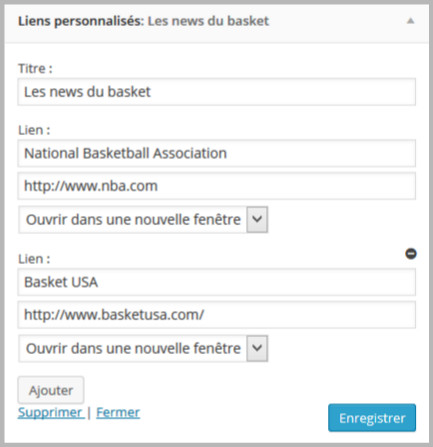Click the Les news du basket text in the header

pos(208,21)
